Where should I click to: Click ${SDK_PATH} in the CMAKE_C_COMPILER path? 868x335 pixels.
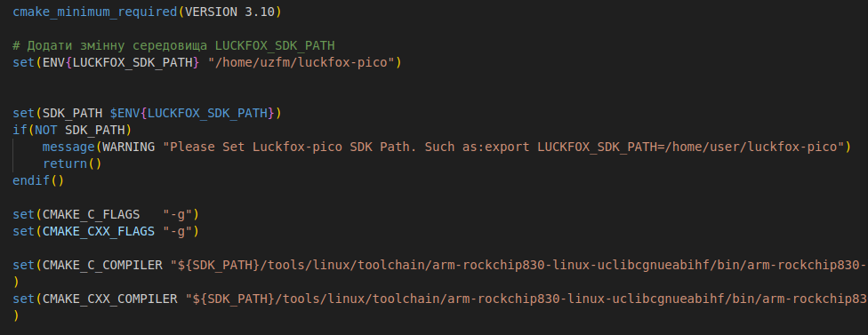(x=222, y=266)
